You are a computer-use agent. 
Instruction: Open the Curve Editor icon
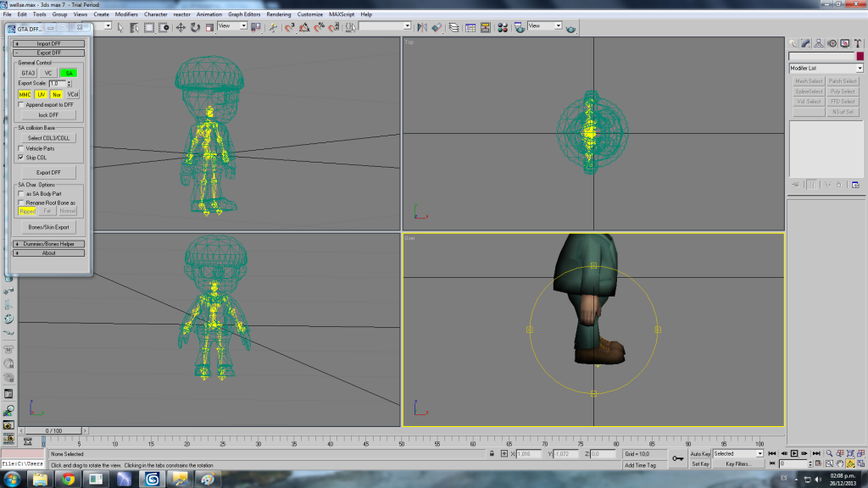[x=470, y=27]
